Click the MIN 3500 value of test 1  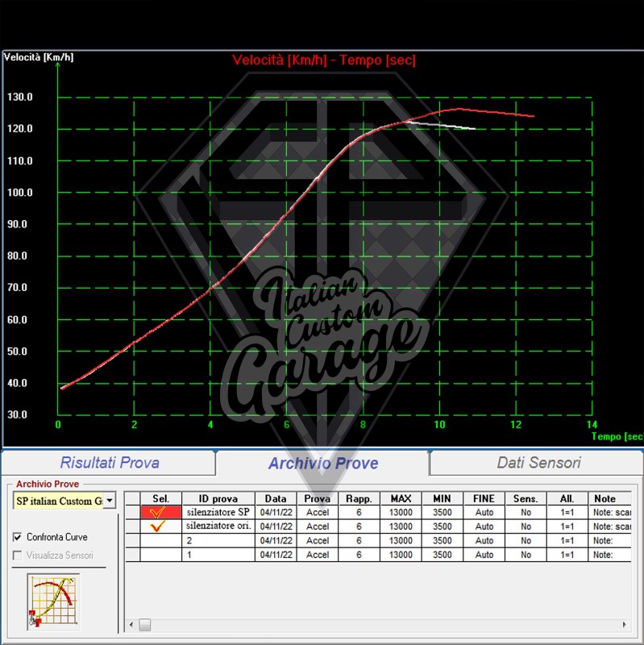pyautogui.click(x=442, y=555)
